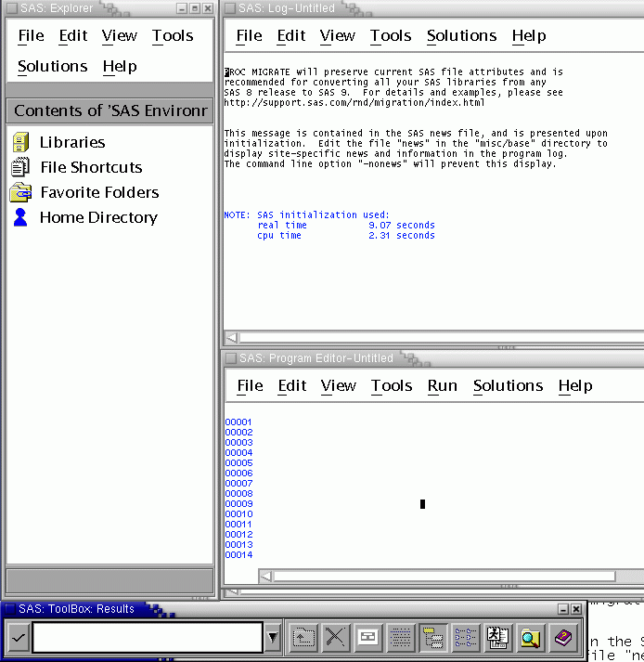
Task: Click the magnifying glass explorer icon
Action: (530, 638)
